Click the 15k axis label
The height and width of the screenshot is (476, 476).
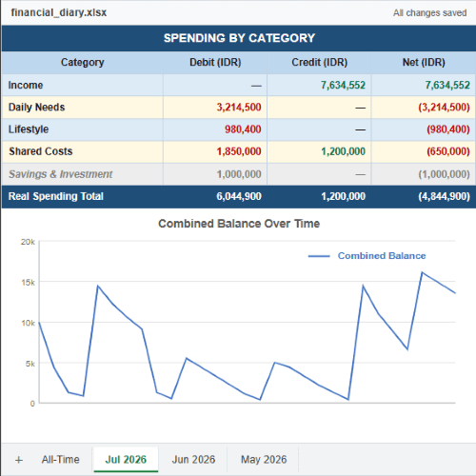tap(28, 283)
